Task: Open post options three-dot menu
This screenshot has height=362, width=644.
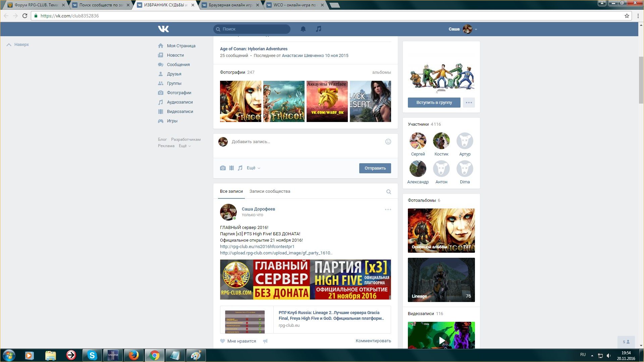Action: [x=388, y=209]
